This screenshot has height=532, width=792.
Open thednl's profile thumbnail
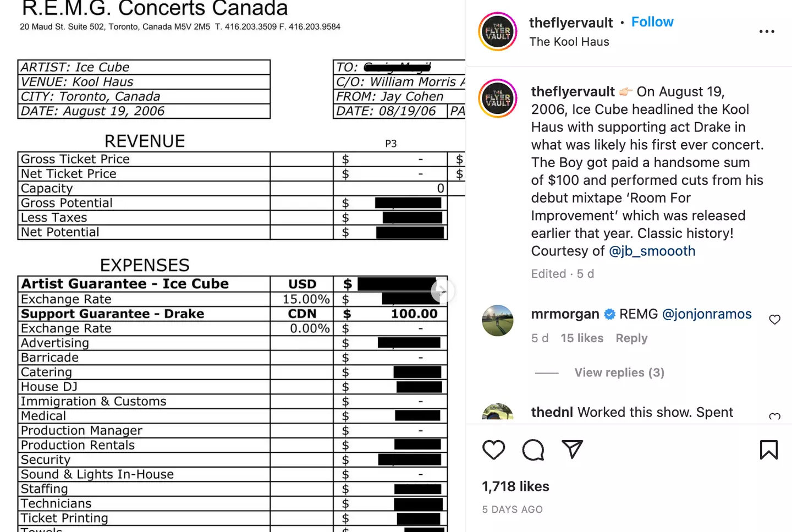(497, 413)
